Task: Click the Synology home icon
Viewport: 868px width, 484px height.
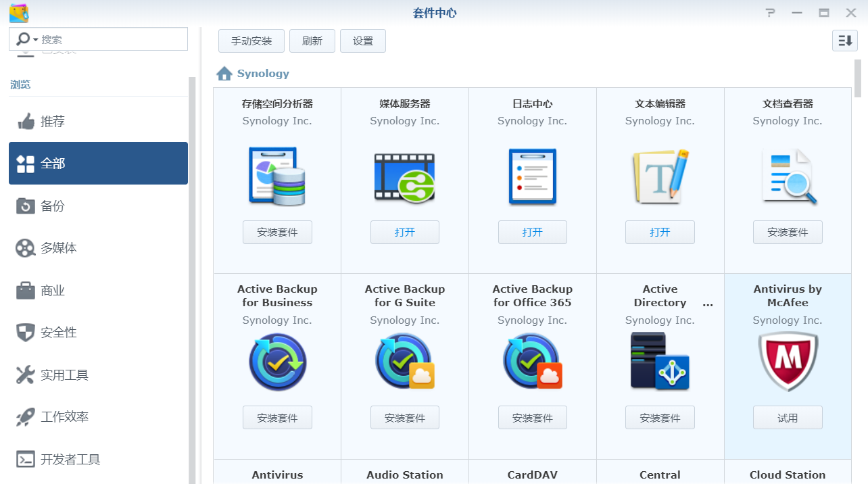Action: [224, 74]
